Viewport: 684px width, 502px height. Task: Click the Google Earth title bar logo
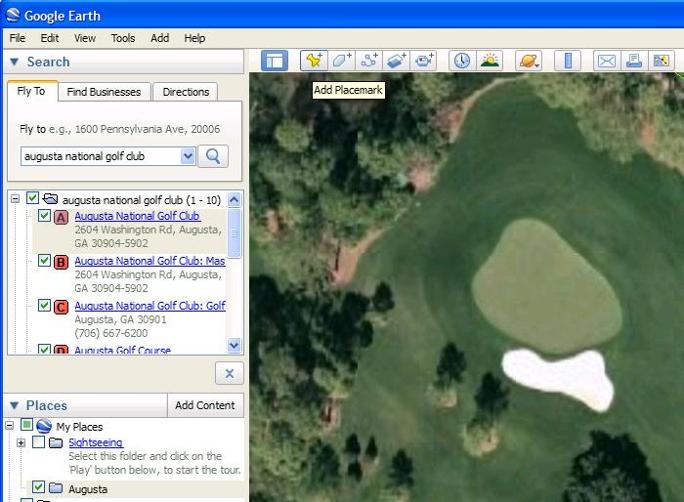pyautogui.click(x=13, y=15)
